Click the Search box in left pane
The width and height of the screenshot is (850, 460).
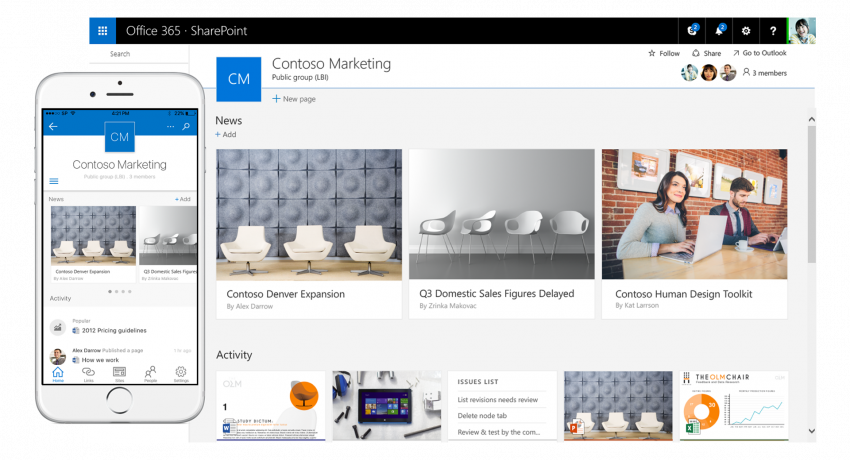pos(139,54)
